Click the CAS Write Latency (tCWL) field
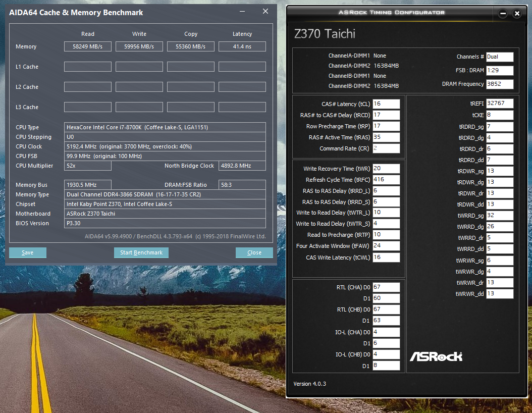This screenshot has width=532, height=413. [386, 257]
